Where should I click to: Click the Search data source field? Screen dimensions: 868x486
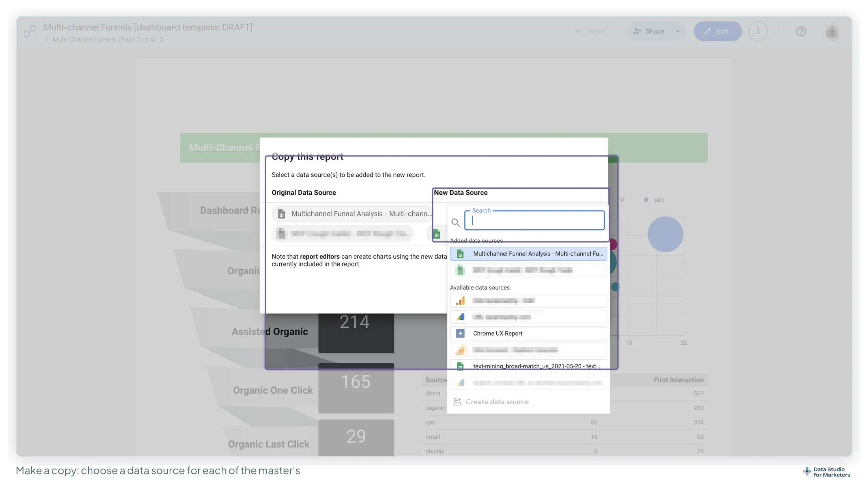click(x=534, y=220)
